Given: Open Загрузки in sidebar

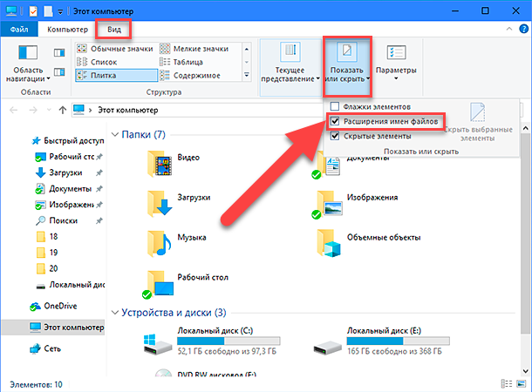Looking at the screenshot, I should [x=69, y=172].
